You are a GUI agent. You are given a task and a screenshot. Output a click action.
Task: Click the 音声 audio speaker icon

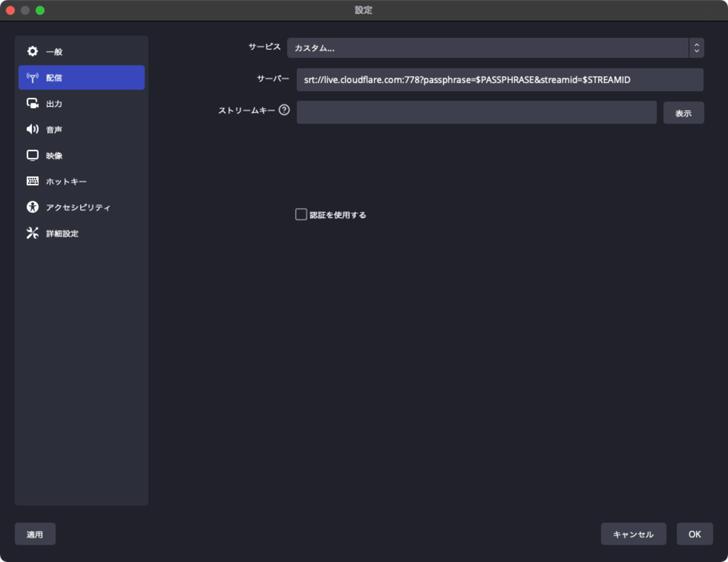point(32,129)
